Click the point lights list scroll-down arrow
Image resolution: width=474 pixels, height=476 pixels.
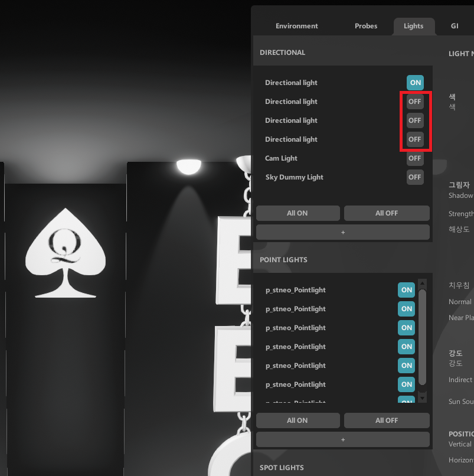tap(422, 397)
